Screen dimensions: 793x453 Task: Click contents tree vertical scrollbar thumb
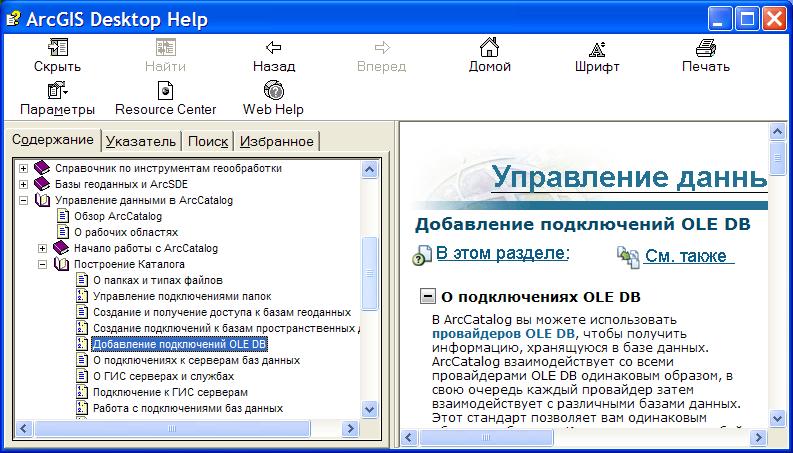[370, 273]
